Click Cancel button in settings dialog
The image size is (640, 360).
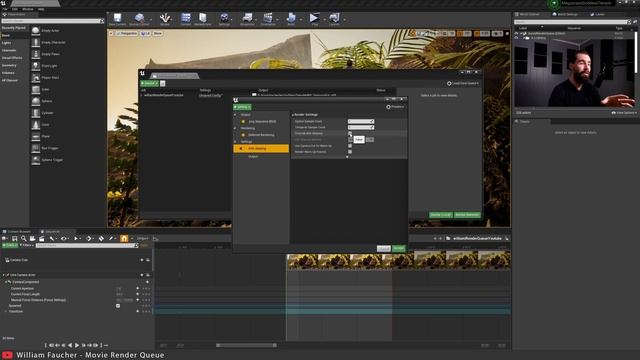point(384,249)
